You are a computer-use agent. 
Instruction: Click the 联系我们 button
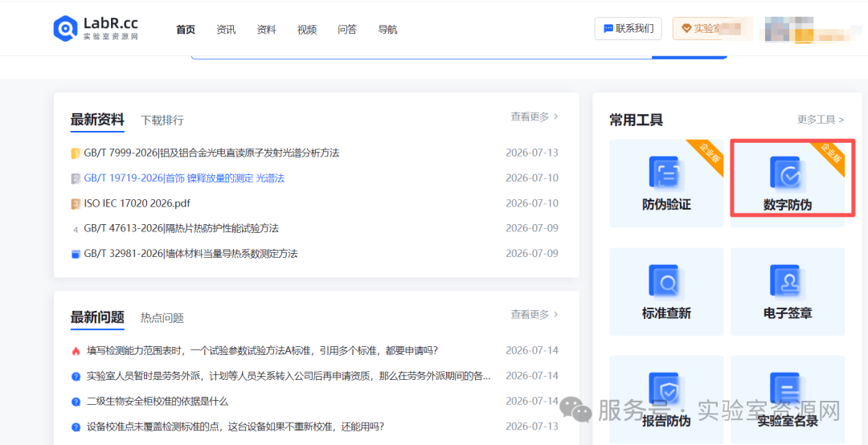click(x=628, y=28)
